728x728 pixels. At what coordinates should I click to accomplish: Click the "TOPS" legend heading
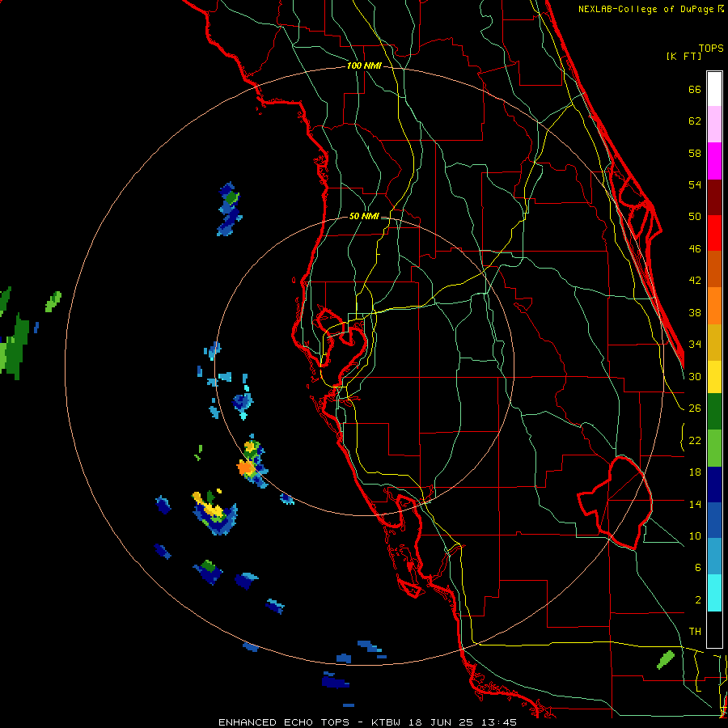point(711,49)
